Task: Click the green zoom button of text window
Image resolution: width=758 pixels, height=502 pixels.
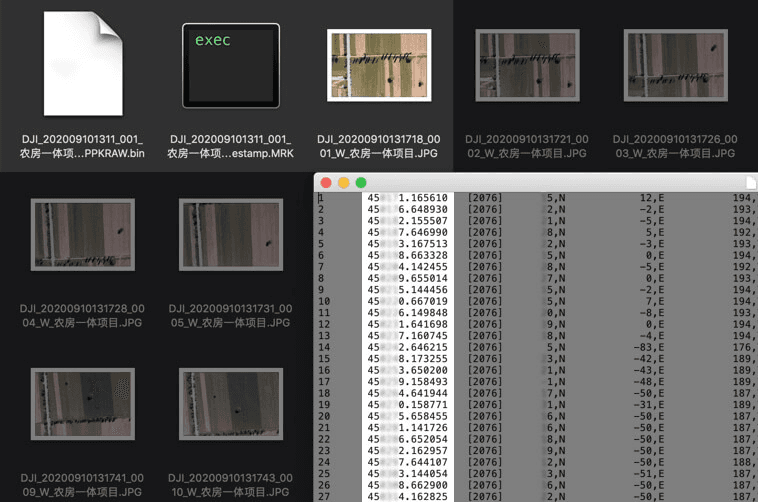Action: click(361, 183)
